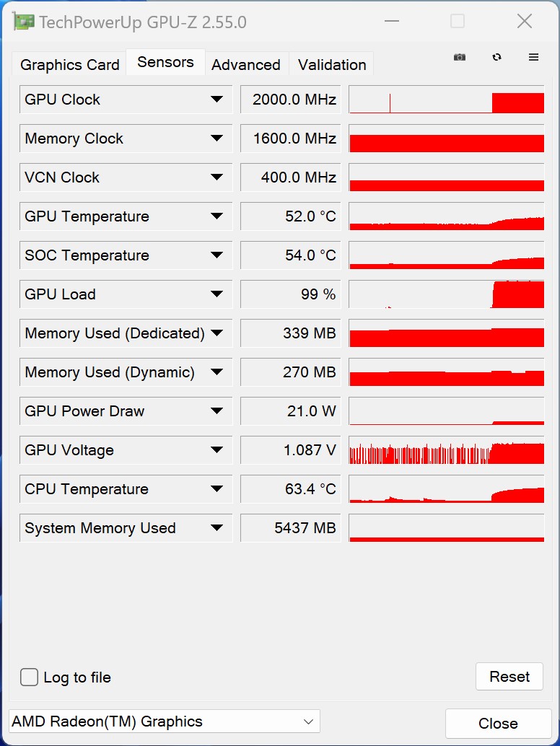Open the hamburger menu icon
This screenshot has height=746, width=560.
534,57
